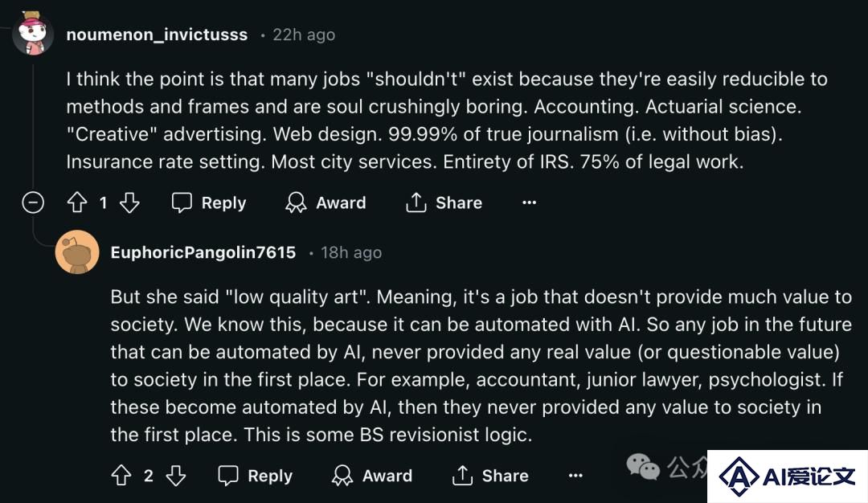
Task: Click the Reply speech bubble on the first comment
Action: [x=182, y=202]
